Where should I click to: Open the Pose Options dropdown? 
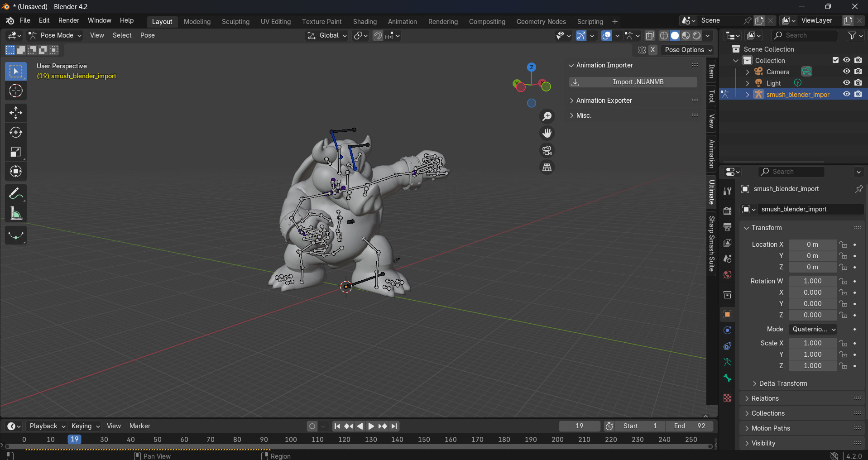[687, 50]
